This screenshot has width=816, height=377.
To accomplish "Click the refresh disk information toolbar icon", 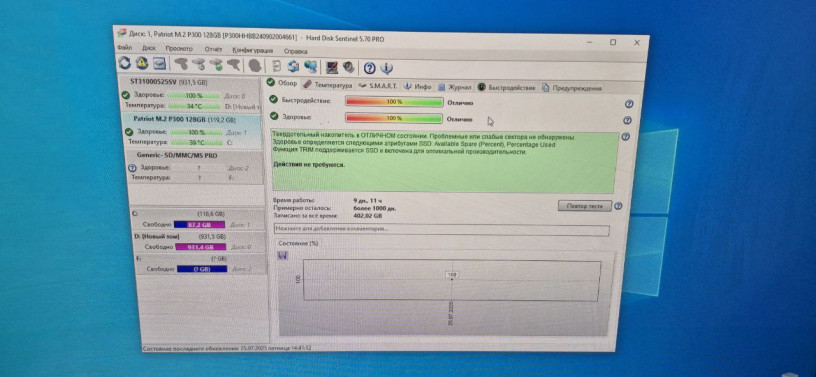I will pos(124,63).
